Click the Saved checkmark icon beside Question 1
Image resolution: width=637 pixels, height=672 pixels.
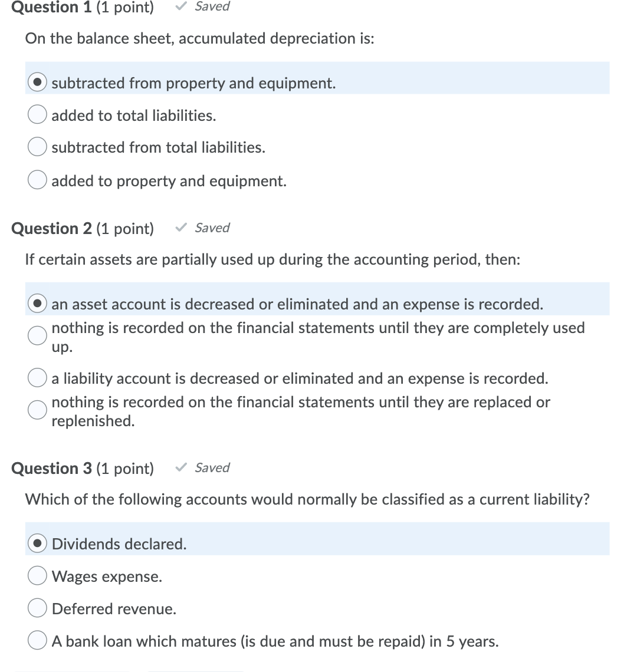tap(182, 6)
